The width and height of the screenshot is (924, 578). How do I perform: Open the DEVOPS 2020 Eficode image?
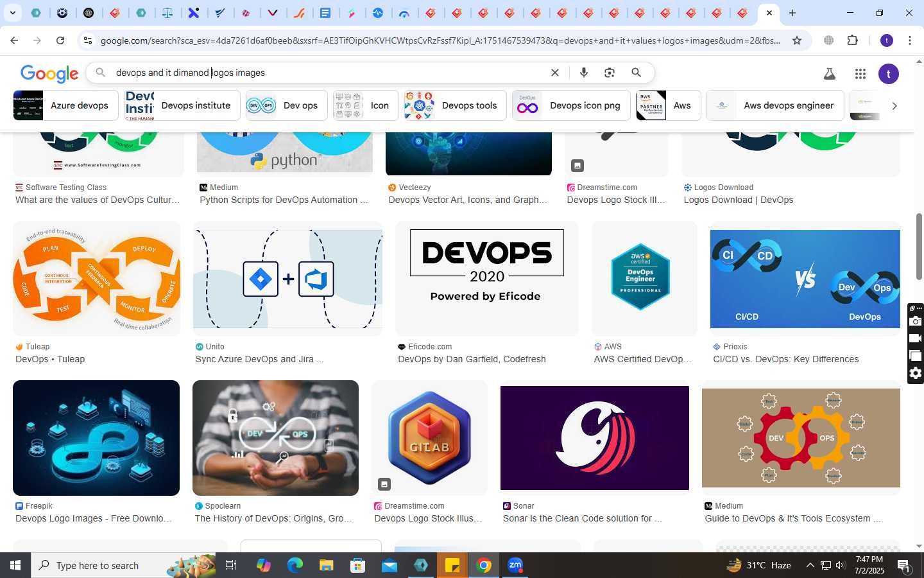tap(487, 279)
